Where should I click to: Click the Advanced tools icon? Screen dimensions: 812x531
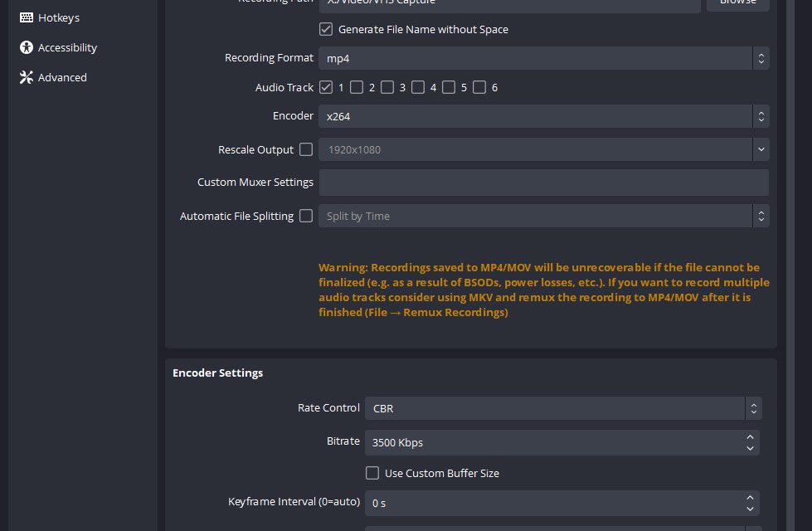[x=27, y=77]
